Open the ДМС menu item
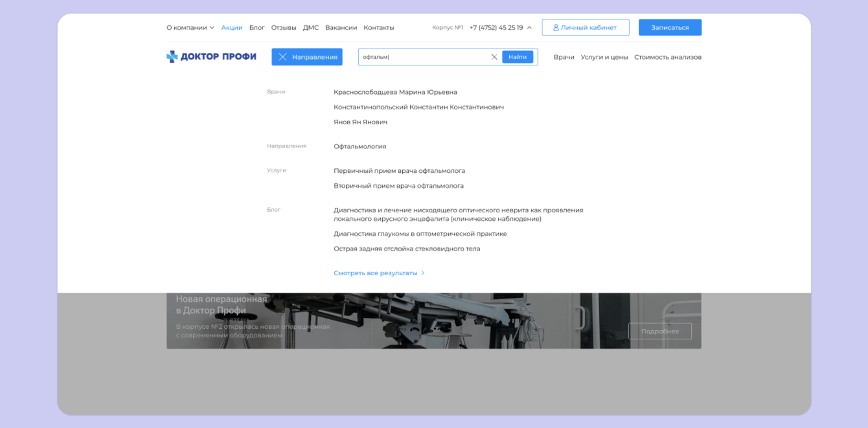The image size is (868, 428). point(311,28)
